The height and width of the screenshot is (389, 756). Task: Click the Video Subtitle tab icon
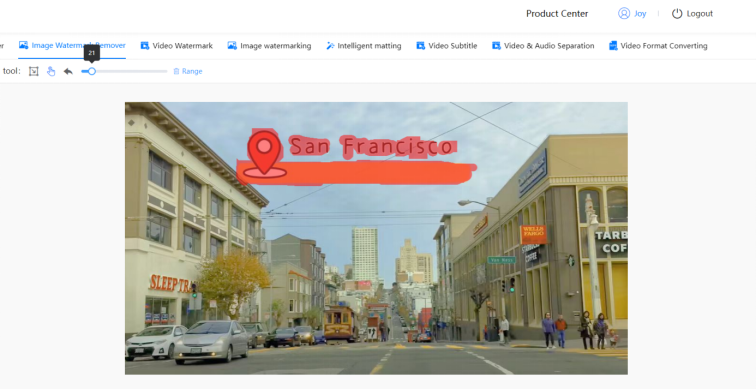420,46
